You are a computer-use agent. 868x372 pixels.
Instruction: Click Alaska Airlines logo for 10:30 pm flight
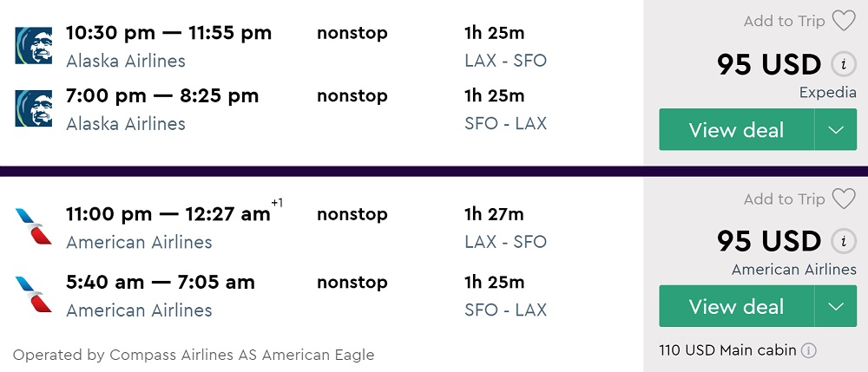33,46
